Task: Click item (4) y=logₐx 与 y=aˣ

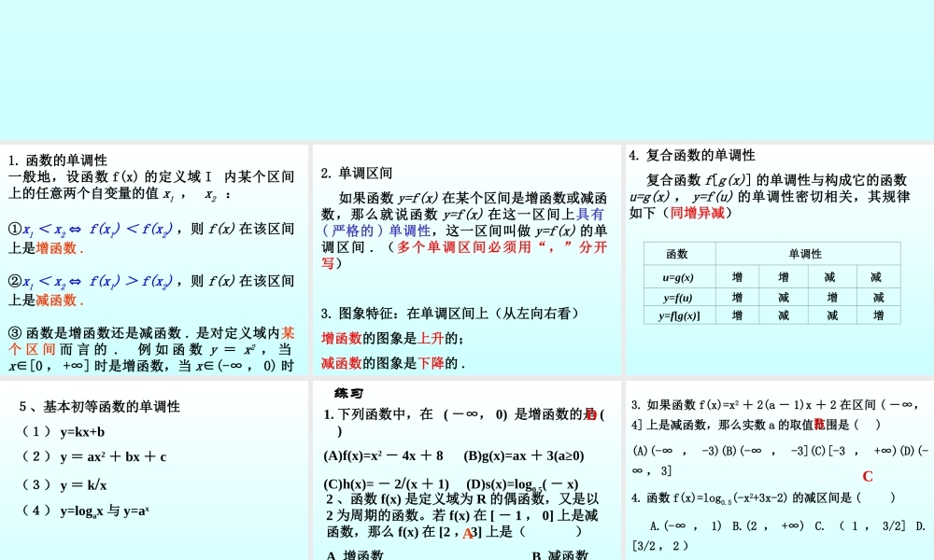Action: click(85, 511)
